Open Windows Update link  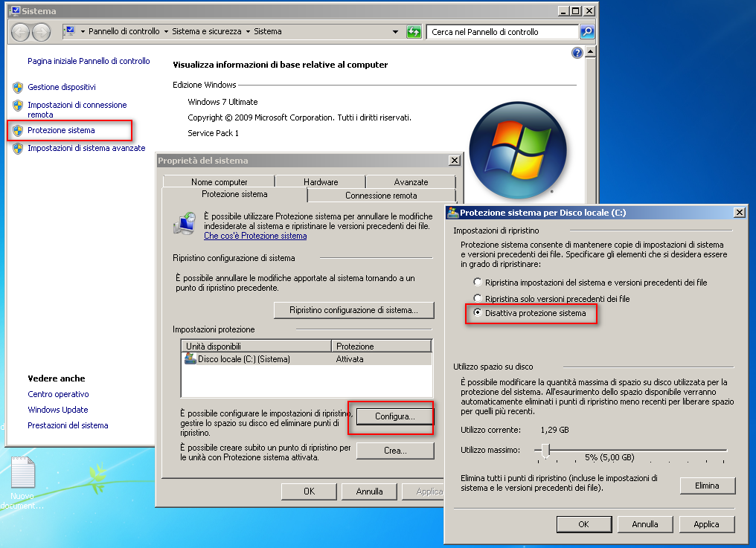58,410
